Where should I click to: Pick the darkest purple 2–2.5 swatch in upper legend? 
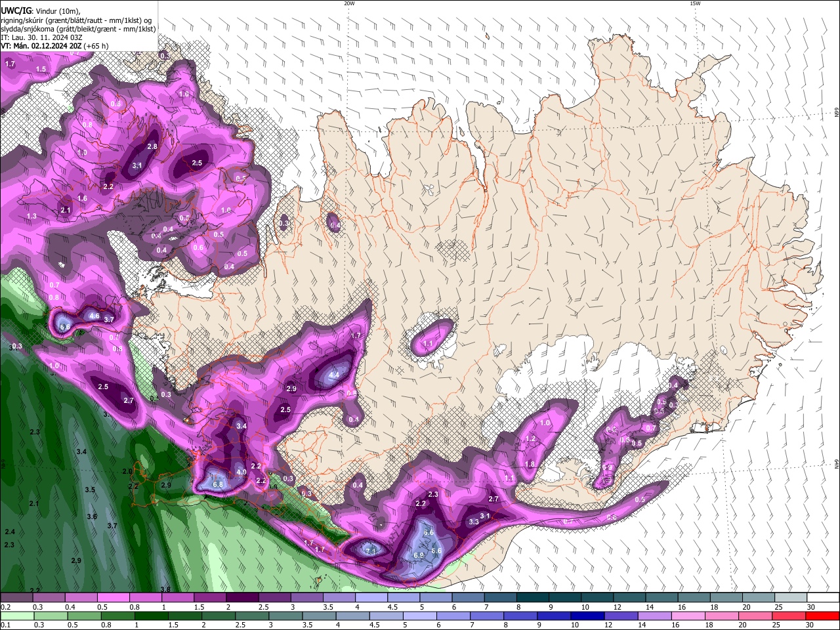click(x=242, y=597)
